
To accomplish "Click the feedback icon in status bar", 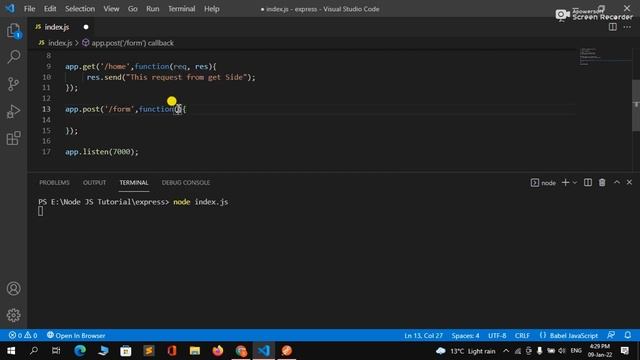I will pyautogui.click(x=611, y=335).
